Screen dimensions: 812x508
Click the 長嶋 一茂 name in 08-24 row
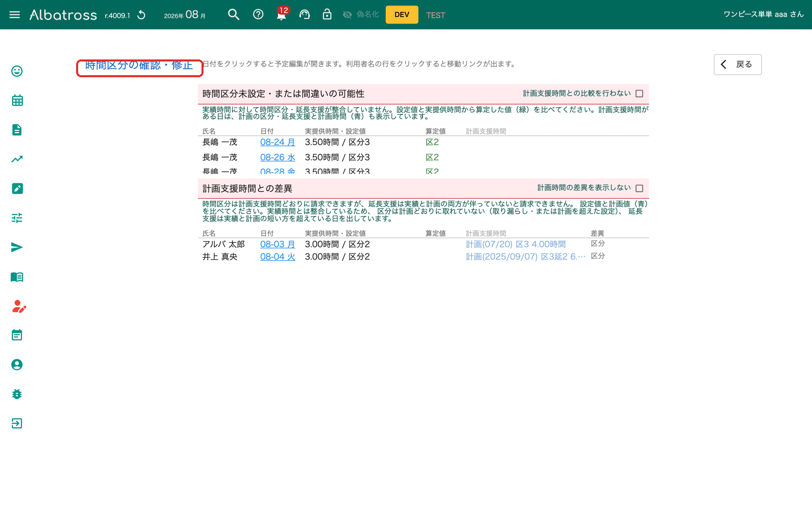coord(220,142)
